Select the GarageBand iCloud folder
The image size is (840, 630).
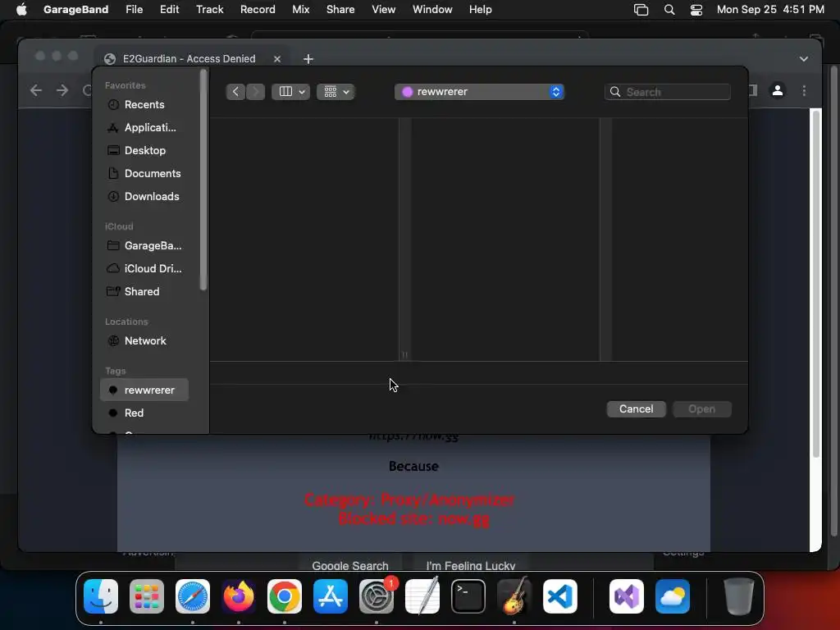[x=144, y=246]
